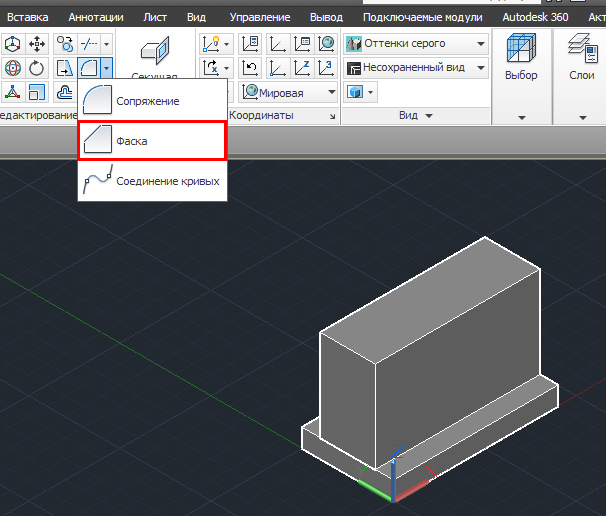606x516 pixels.
Task: Open the Autodesk 360 ribbon tab
Action: pos(535,17)
